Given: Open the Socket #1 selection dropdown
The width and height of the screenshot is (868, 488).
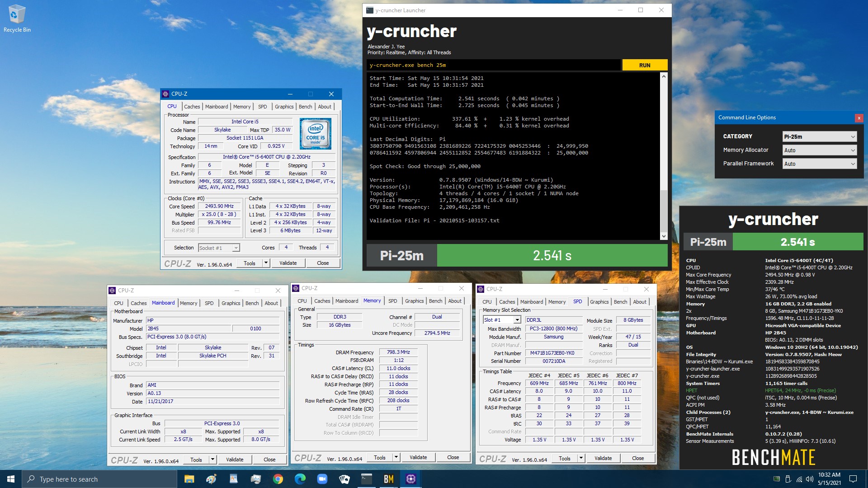Looking at the screenshot, I should click(219, 248).
